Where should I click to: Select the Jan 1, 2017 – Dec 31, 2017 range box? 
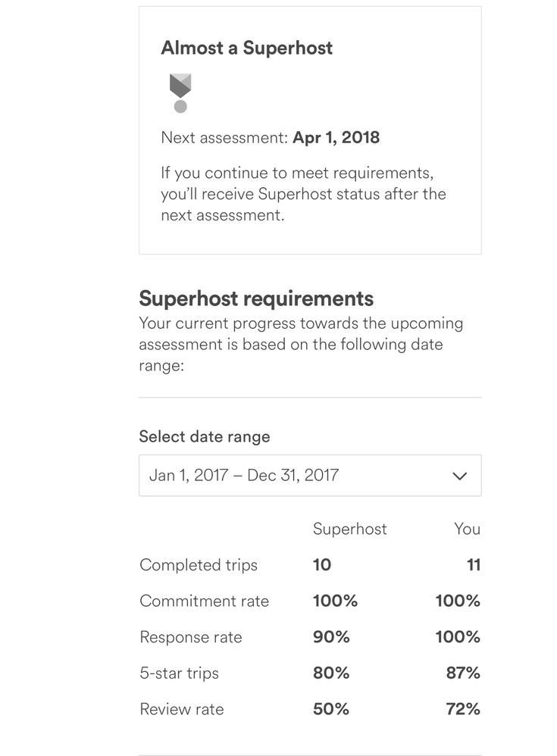click(x=288, y=476)
